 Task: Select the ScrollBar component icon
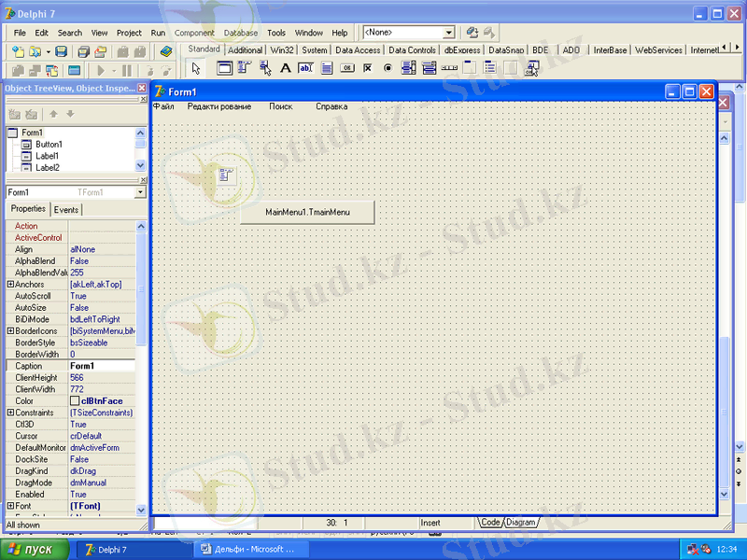[x=449, y=68]
